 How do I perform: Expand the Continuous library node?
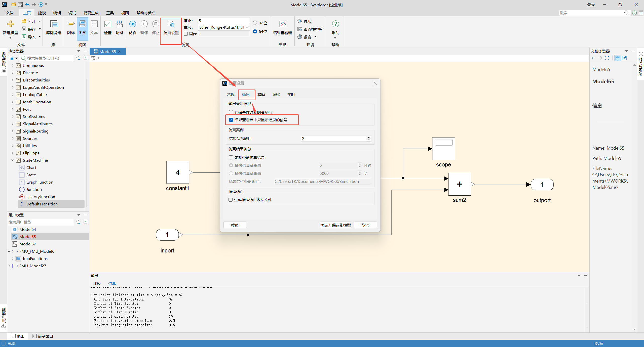[13, 65]
